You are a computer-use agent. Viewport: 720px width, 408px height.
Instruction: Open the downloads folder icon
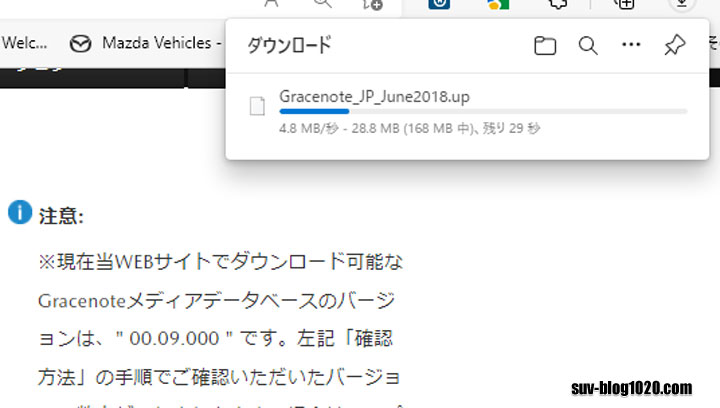point(545,46)
